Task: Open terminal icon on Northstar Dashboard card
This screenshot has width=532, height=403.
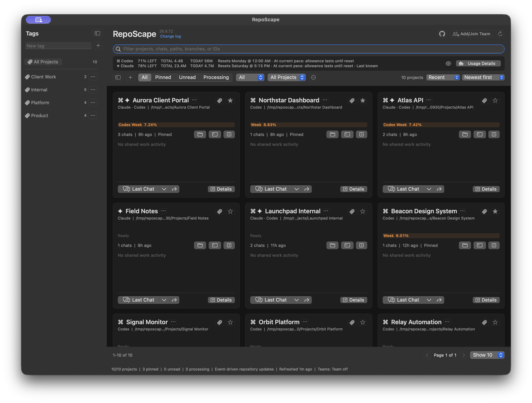Action: point(347,134)
